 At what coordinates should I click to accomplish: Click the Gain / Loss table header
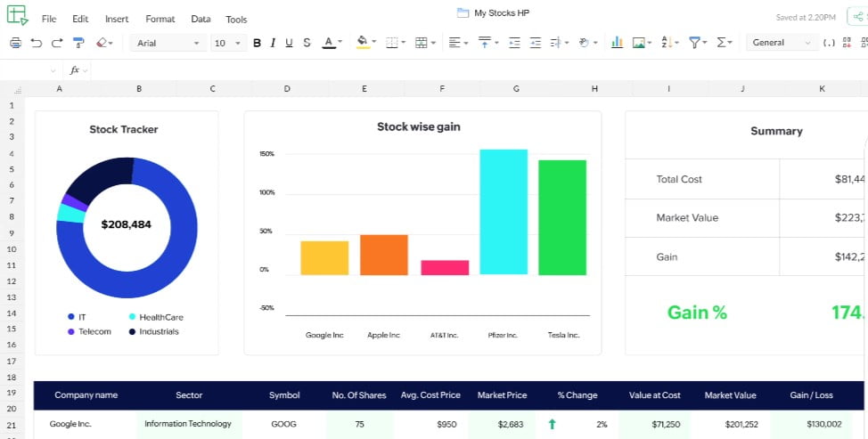tap(811, 395)
